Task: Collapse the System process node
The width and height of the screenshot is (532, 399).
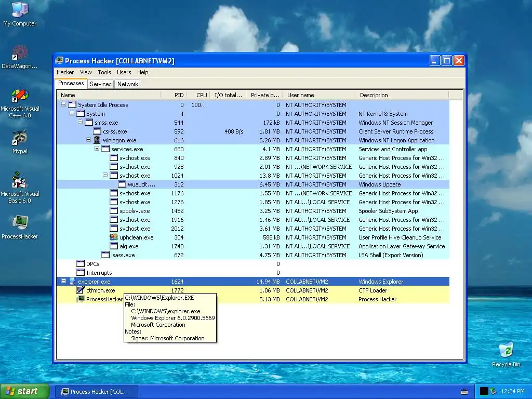Action: pos(72,113)
